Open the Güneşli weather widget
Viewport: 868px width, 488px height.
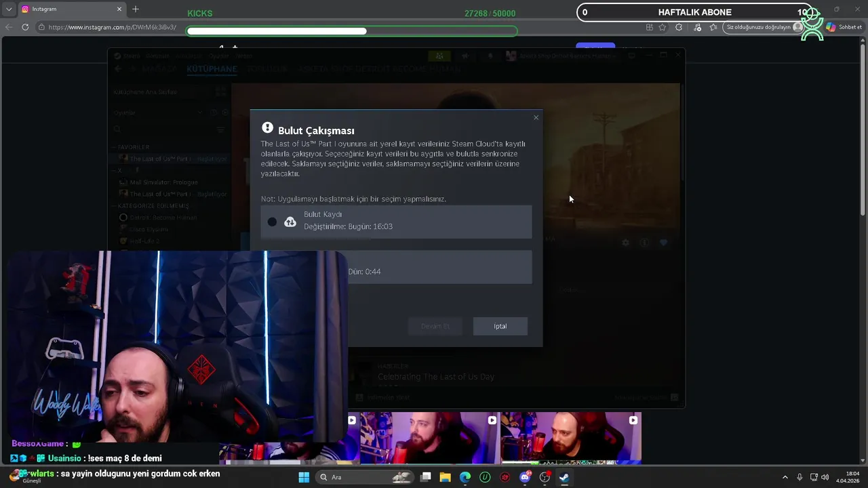pos(27,477)
